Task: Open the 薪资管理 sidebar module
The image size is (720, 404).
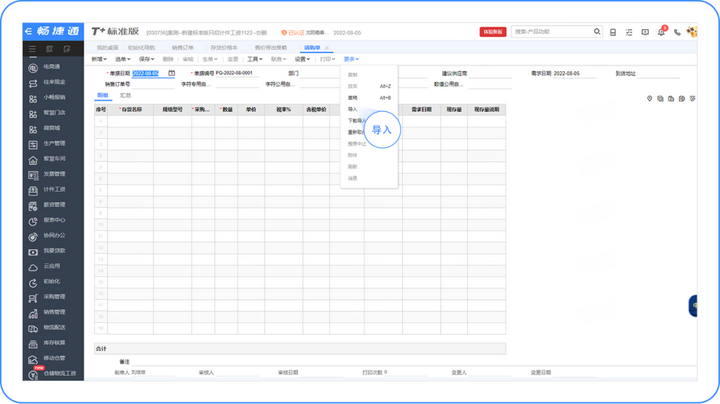Action: coord(46,205)
